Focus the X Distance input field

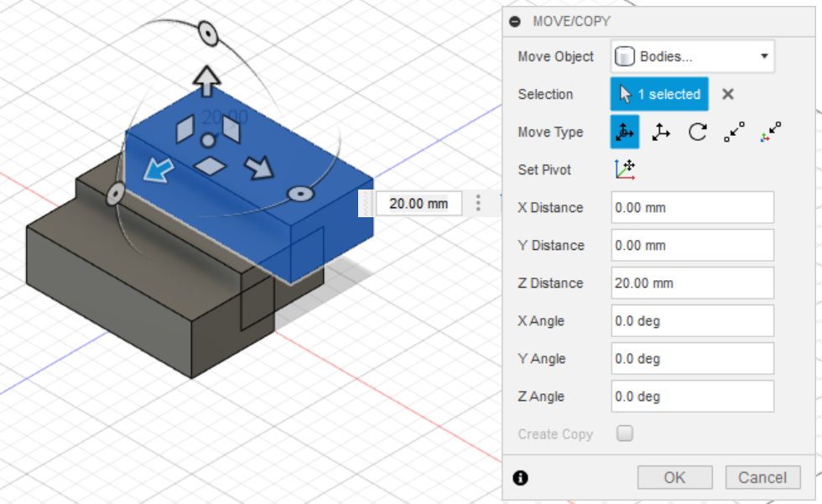(692, 207)
